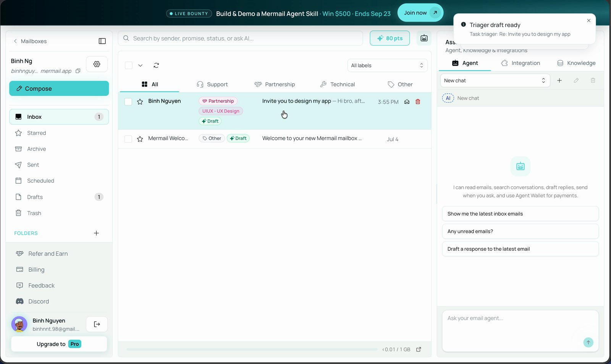Choose 'Any unread emails?' suggestion

(520, 231)
